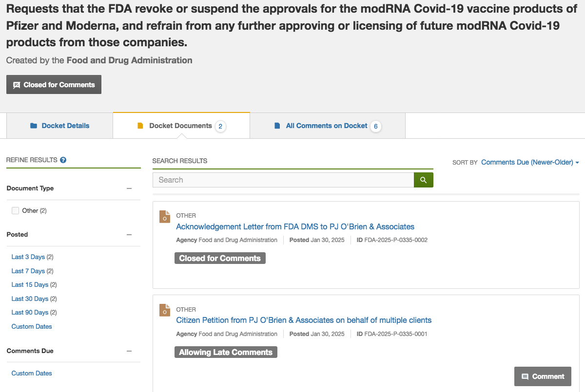Collapse the Comments Due filter section
This screenshot has height=392, width=585.
(x=129, y=351)
